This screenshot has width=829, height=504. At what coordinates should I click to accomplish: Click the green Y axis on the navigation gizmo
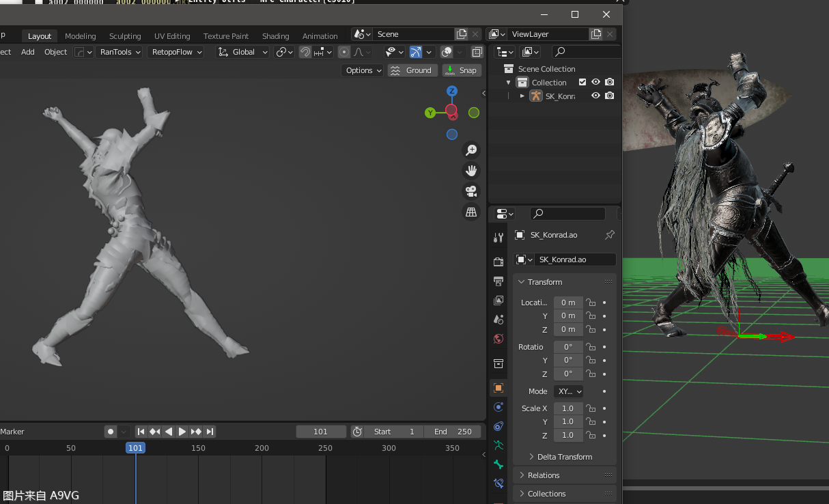tap(430, 113)
